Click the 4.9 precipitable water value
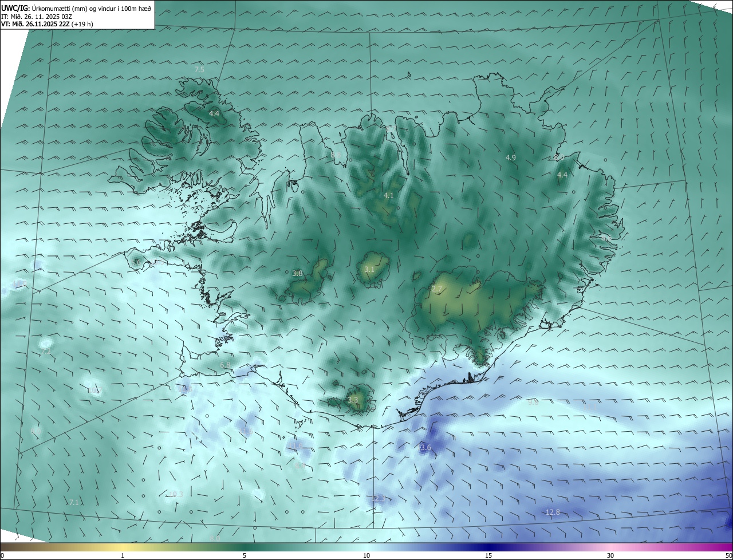The height and width of the screenshot is (560, 733). click(511, 157)
